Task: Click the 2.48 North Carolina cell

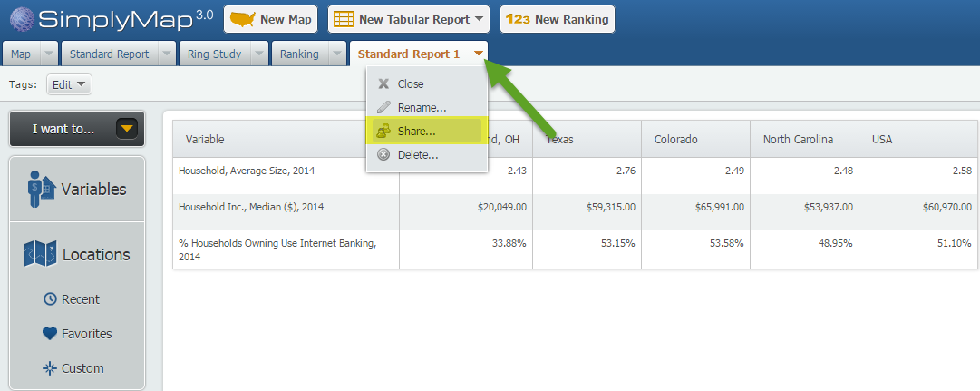Action: coord(804,176)
